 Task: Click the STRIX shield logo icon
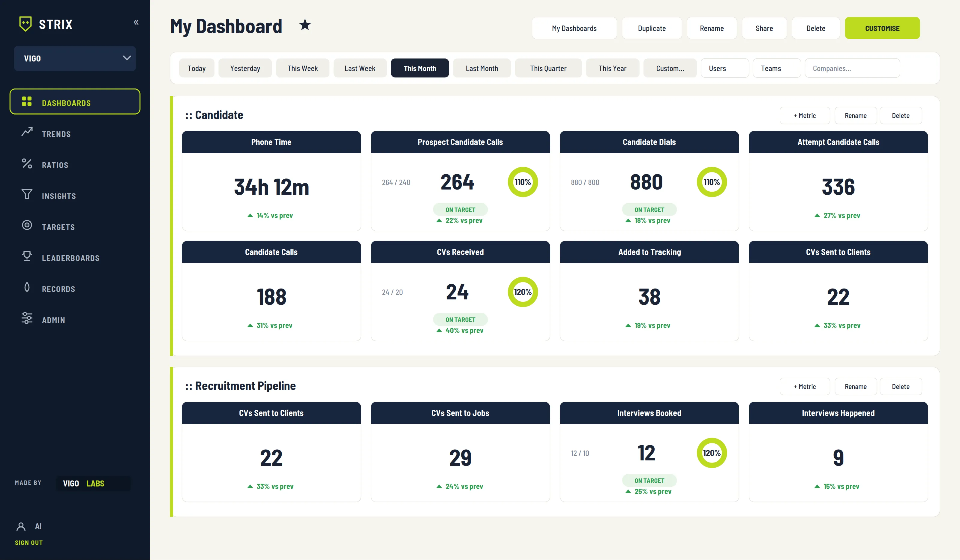click(x=25, y=24)
